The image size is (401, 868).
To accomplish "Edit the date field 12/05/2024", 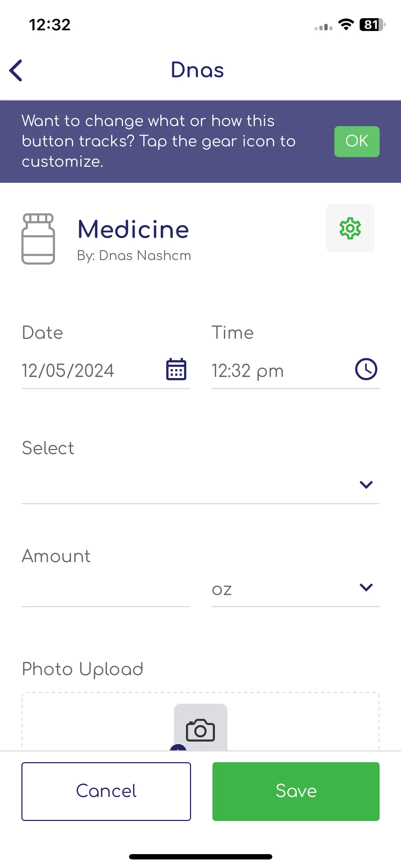I will click(106, 371).
